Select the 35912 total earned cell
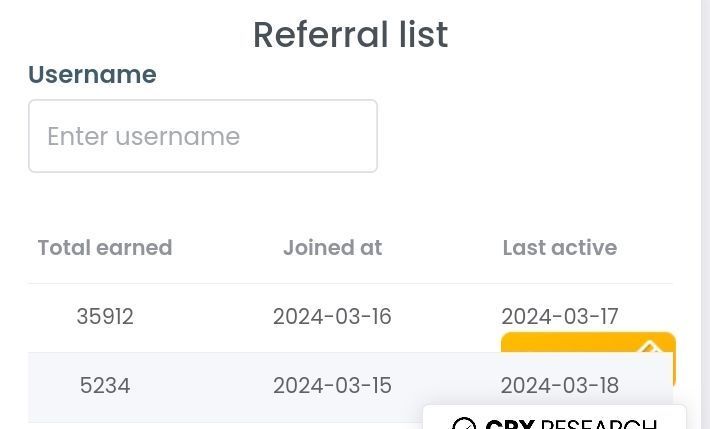This screenshot has width=710, height=429. [x=105, y=316]
